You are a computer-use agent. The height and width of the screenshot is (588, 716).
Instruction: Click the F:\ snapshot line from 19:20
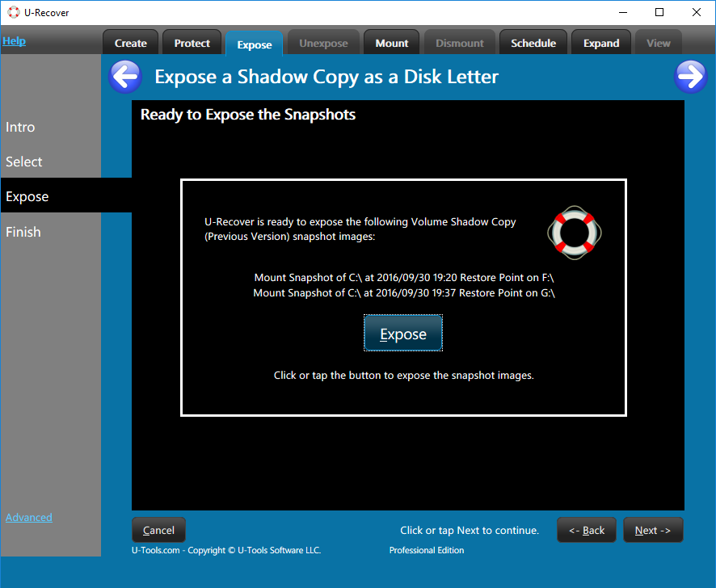pyautogui.click(x=404, y=278)
